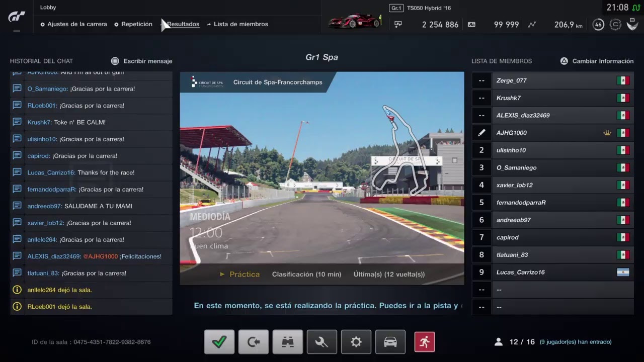Viewport: 644px width, 362px height.
Task: Click the distance icon beside 206,9 km
Action: 532,24
